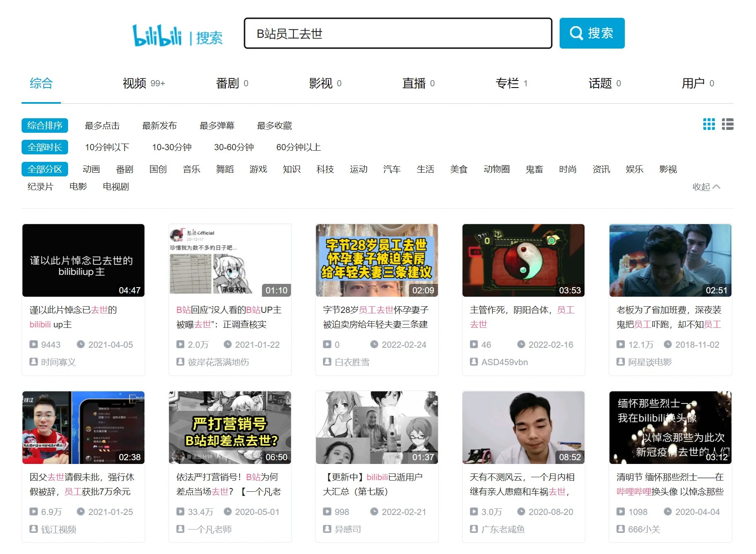
Task: Click play count icon beside 998
Action: pyautogui.click(x=327, y=511)
